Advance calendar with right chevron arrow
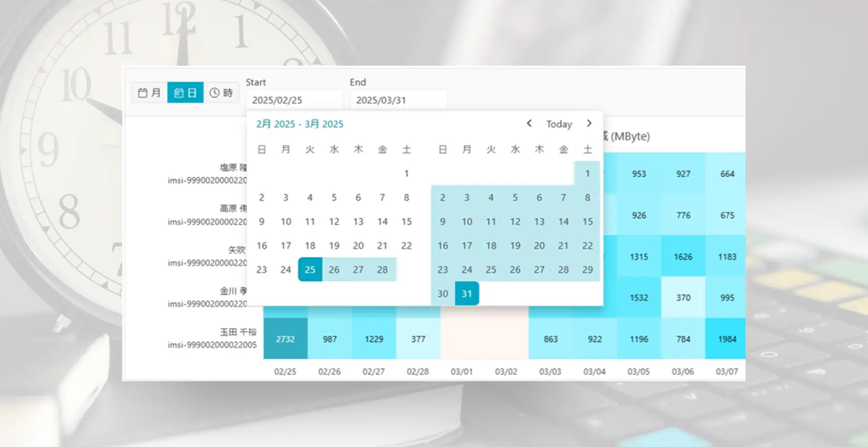Image resolution: width=868 pixels, height=447 pixels. [589, 124]
